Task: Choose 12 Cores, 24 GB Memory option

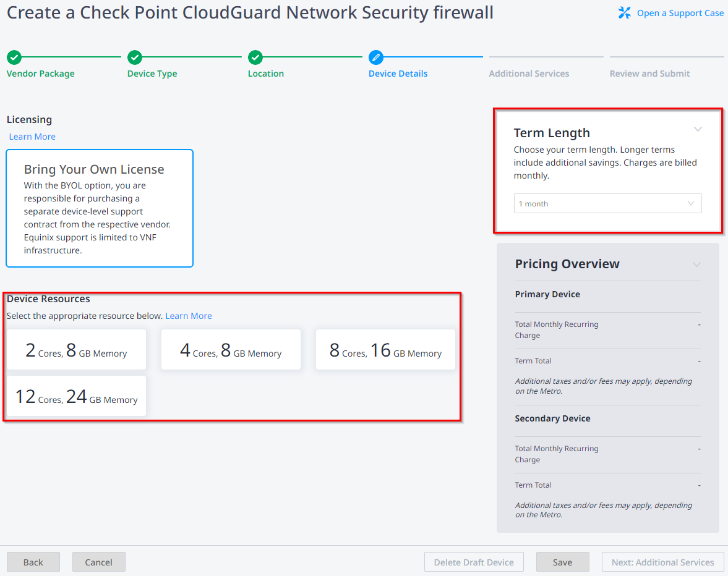Action: (76, 396)
